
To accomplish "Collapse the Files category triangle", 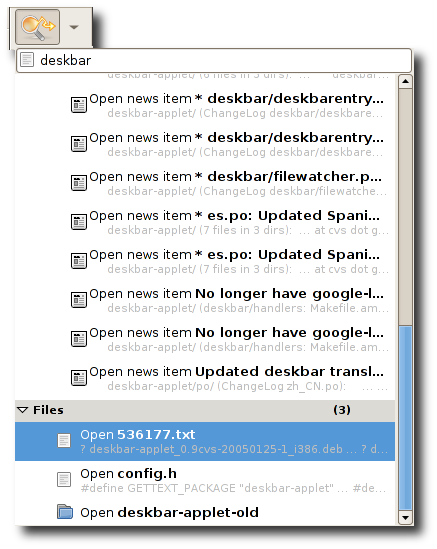I will (22, 410).
